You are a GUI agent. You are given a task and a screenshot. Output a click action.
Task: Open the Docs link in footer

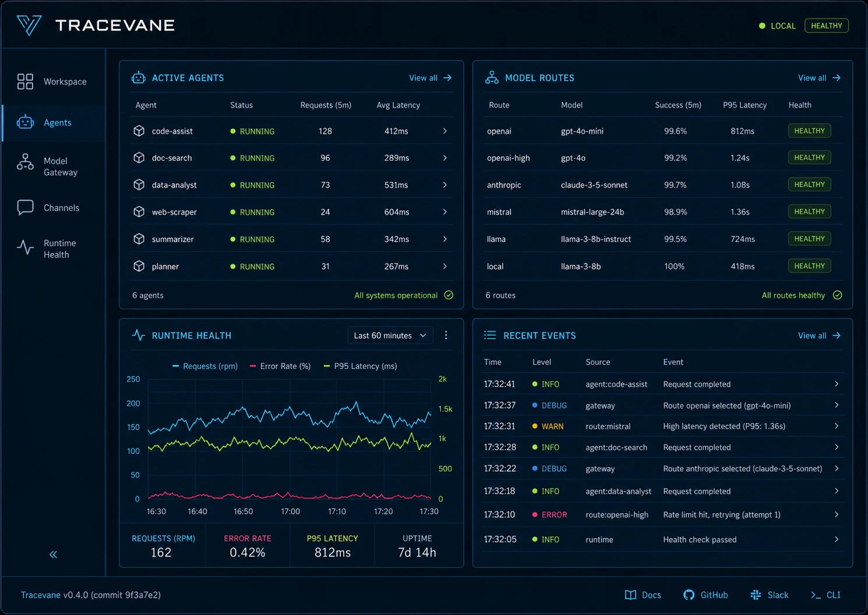643,595
